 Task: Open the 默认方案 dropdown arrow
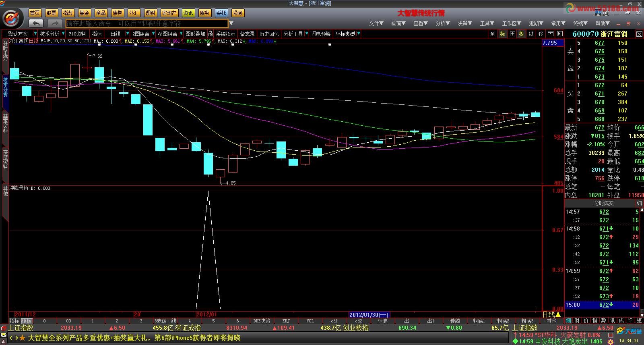35,34
